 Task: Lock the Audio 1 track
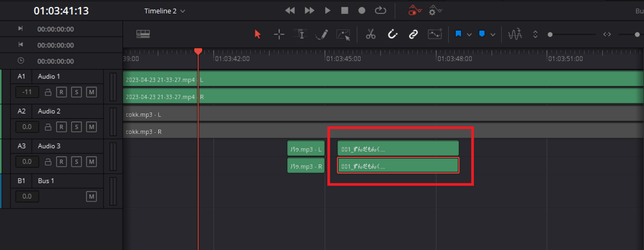tap(48, 92)
